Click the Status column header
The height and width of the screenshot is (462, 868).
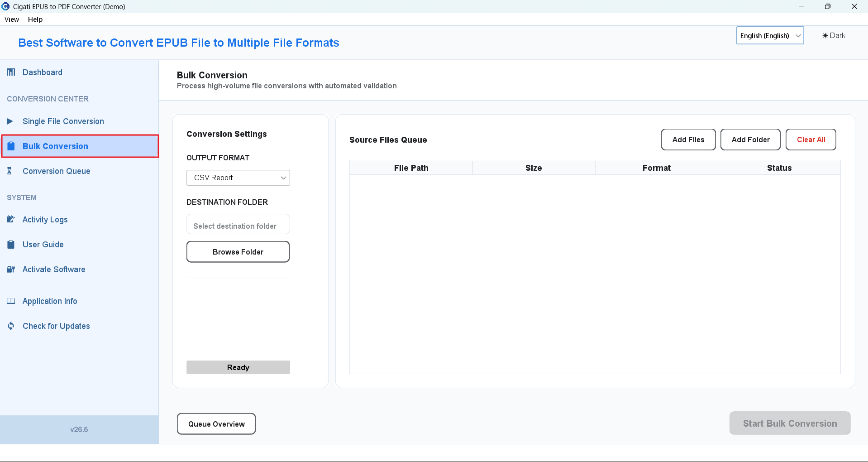click(779, 168)
